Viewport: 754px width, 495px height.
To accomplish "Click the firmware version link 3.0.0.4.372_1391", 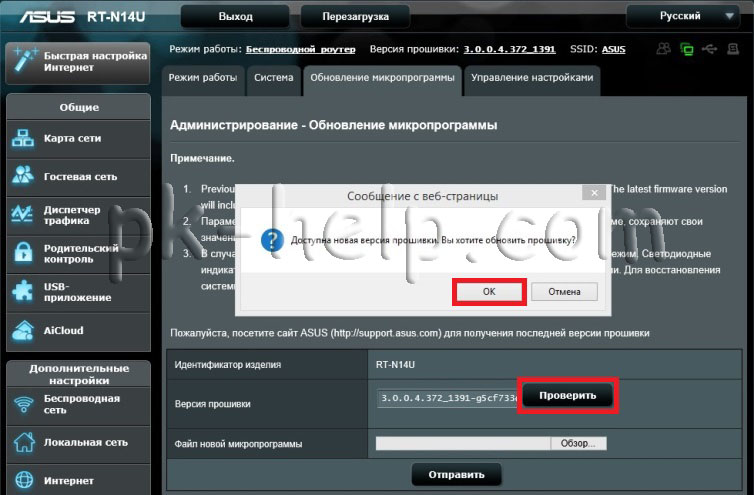I will (509, 49).
